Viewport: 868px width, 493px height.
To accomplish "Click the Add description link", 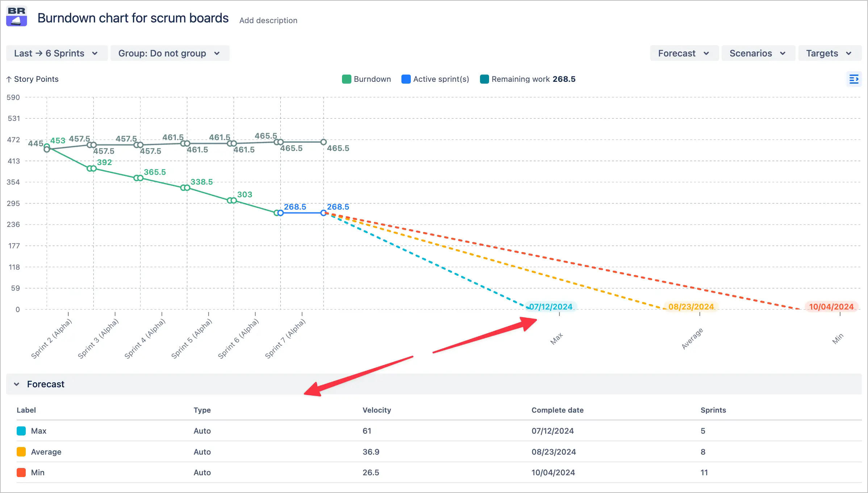I will [x=268, y=21].
